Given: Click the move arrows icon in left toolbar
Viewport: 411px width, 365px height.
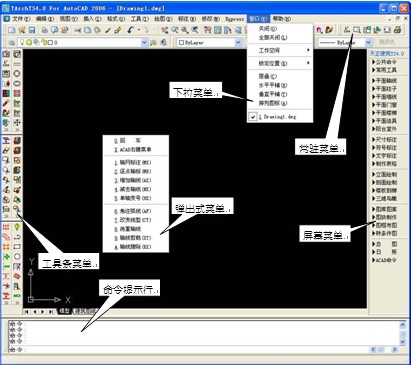Looking at the screenshot, I should (17, 123).
